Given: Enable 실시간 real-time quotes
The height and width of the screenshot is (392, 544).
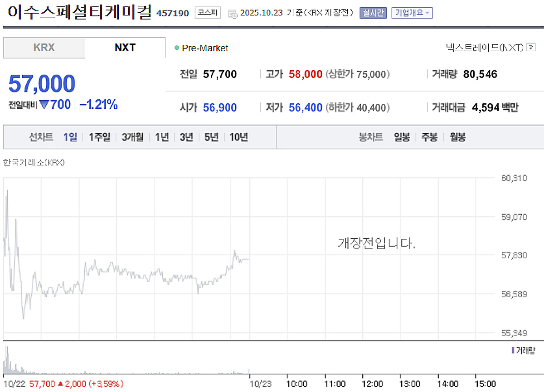Looking at the screenshot, I should point(373,13).
